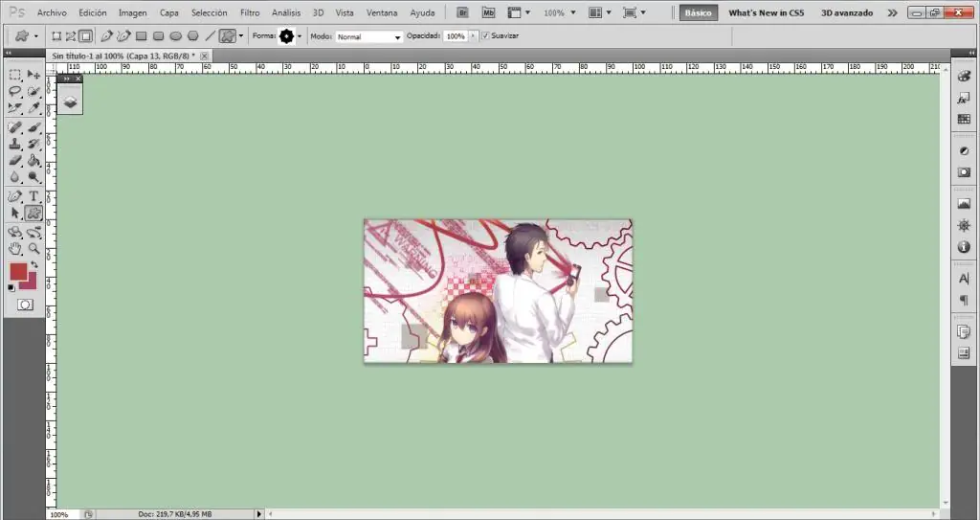
Task: Choose the Rectangle shape option
Action: [142, 36]
